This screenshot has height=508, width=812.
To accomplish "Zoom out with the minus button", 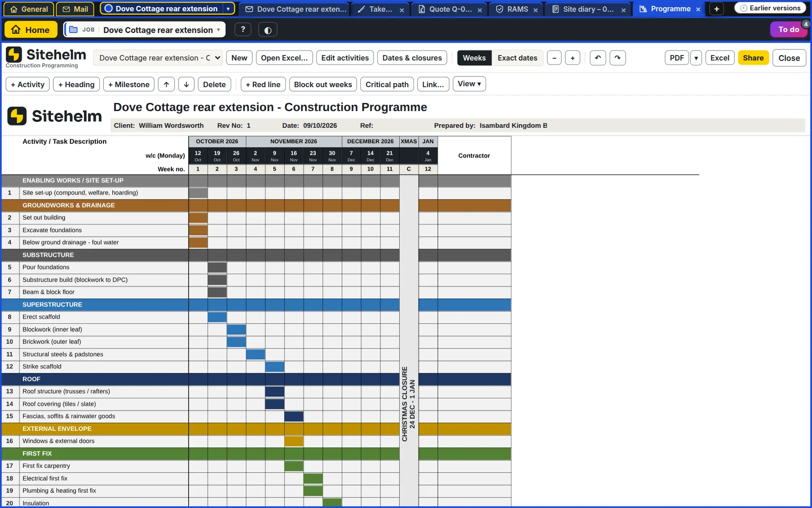I will point(554,58).
